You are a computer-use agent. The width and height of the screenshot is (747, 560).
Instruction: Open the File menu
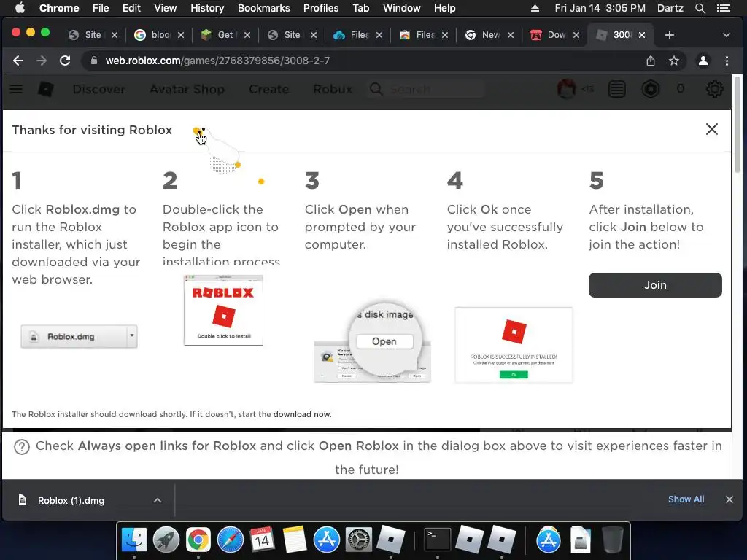(x=101, y=8)
